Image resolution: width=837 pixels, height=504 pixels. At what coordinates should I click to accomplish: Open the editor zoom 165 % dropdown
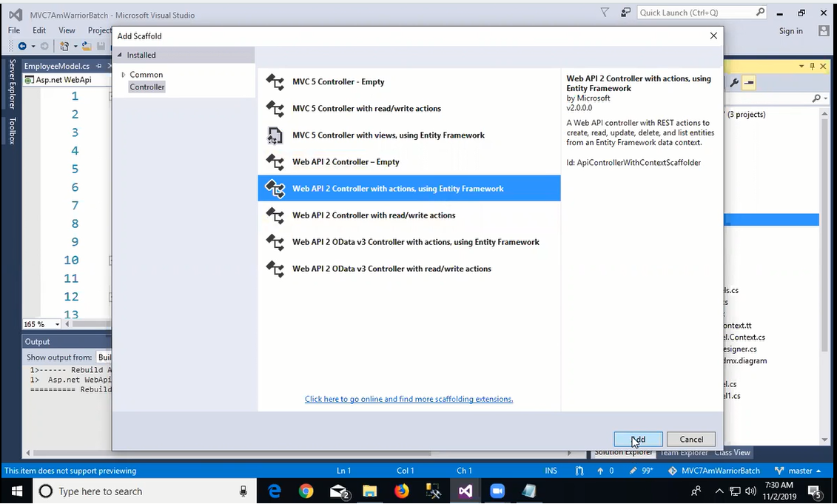click(57, 325)
